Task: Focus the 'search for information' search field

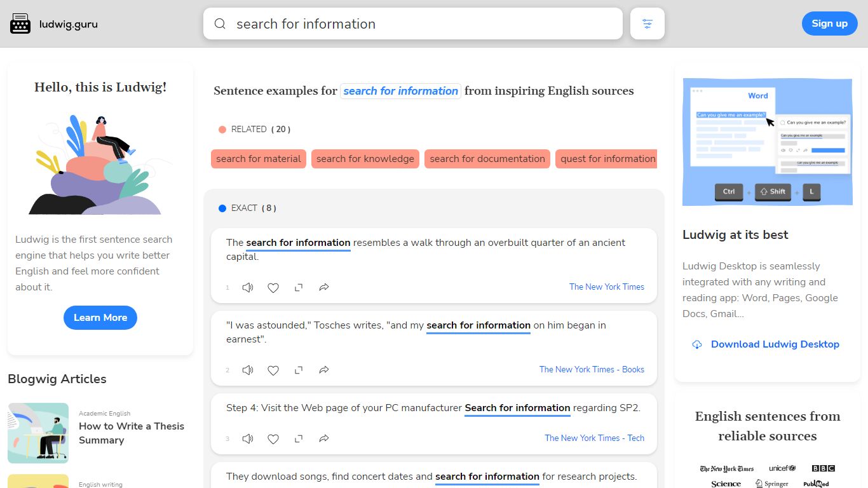Action: 413,24
